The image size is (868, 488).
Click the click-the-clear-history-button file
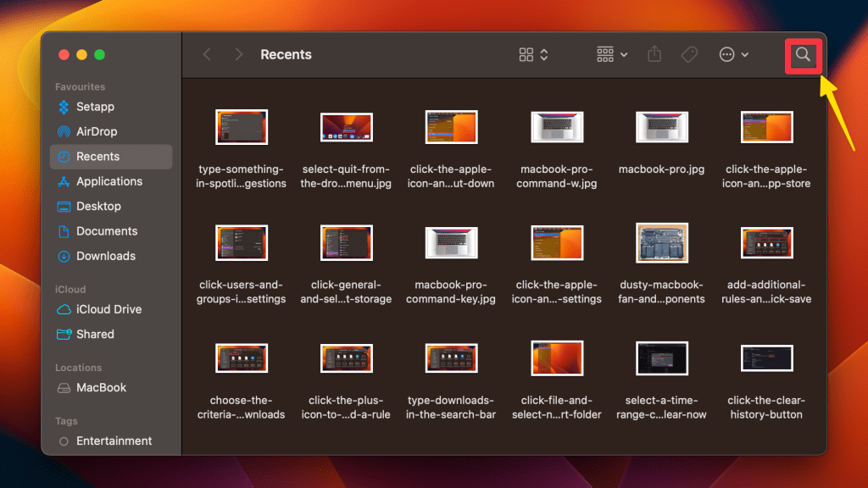(765, 358)
